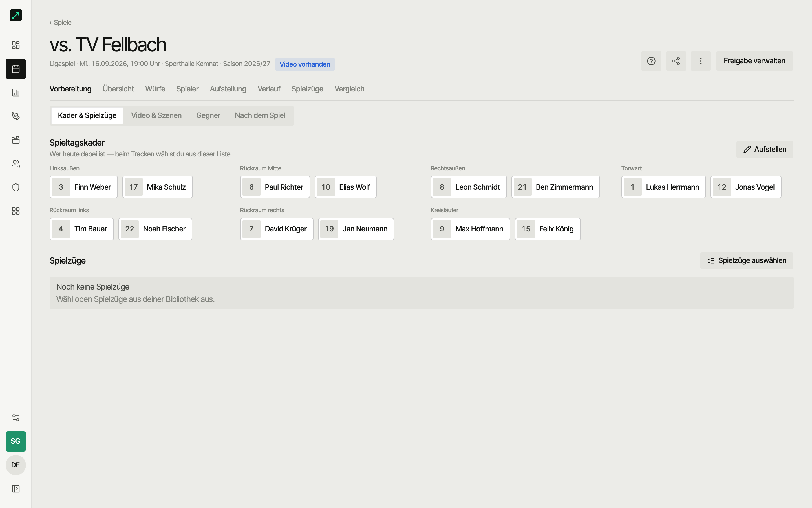Click the Freigabe verwalten button
Viewport: 812px width, 508px height.
click(754, 61)
